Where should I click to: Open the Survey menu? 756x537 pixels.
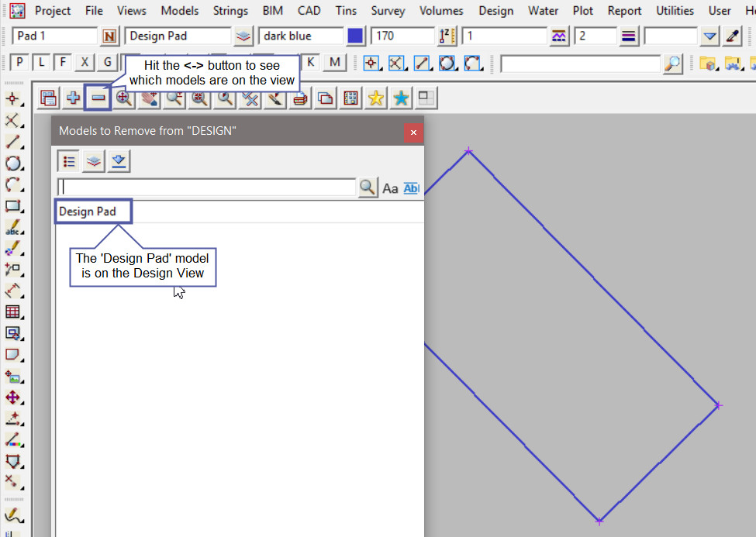(x=388, y=11)
